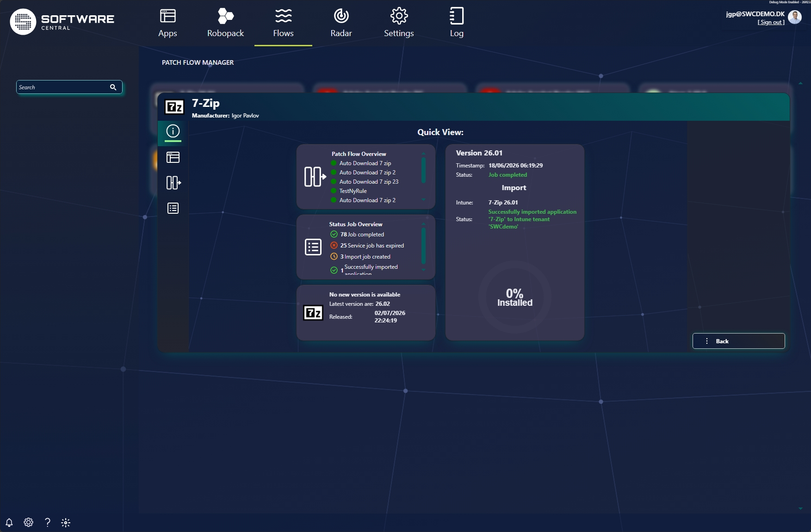Click the 'TestNyRule' flow entry
The image size is (811, 532).
[x=353, y=191]
